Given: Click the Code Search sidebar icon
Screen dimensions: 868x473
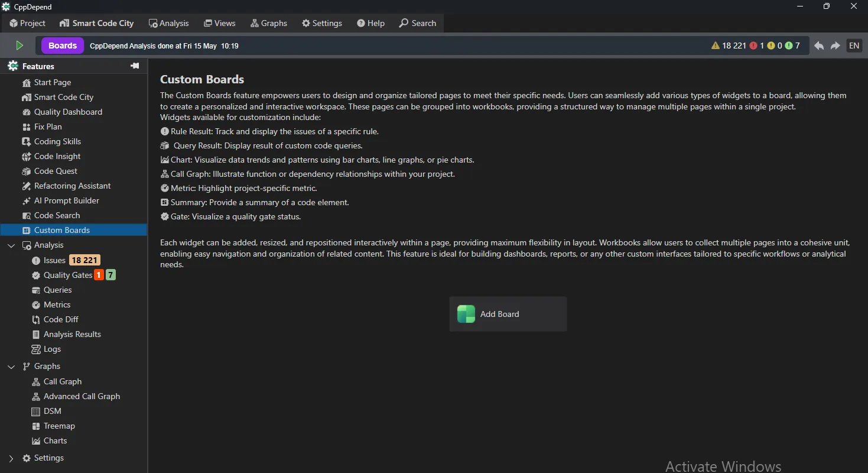Looking at the screenshot, I should tap(26, 215).
